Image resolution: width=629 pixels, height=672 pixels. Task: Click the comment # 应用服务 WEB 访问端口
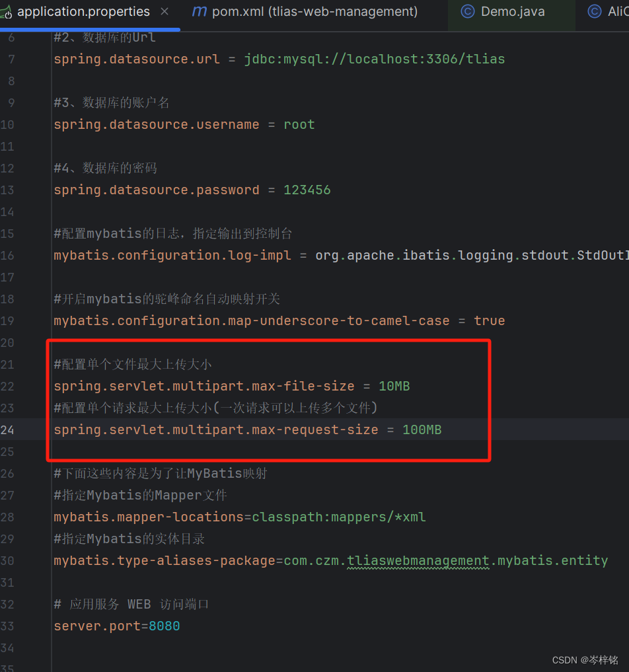pos(131,605)
